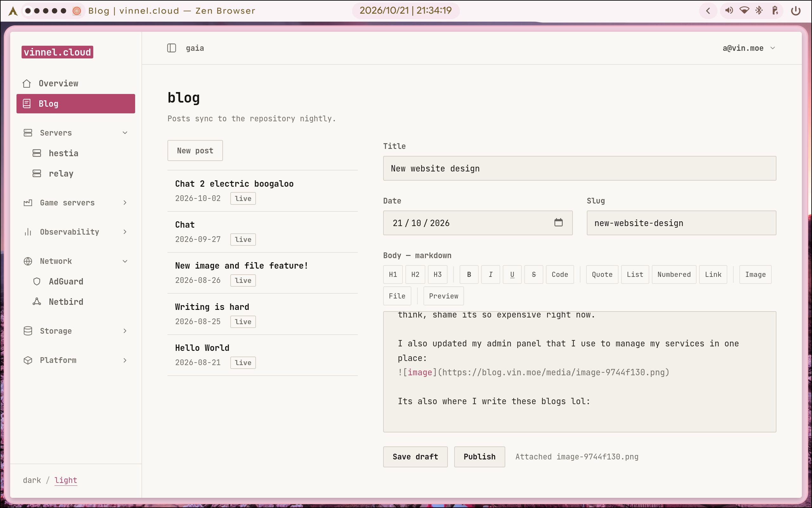Viewport: 812px width, 508px height.
Task: Open the 'Chat 2 electric boogaloo' post
Action: (x=262, y=191)
